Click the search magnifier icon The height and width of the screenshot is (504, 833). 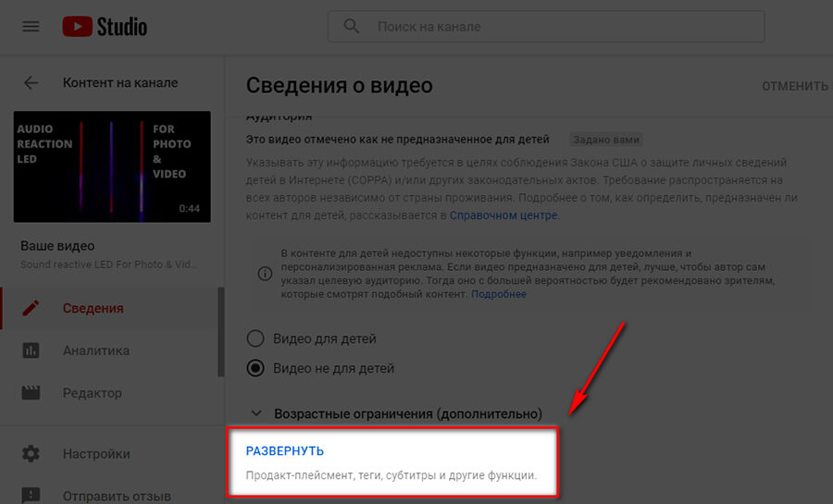coord(351,26)
